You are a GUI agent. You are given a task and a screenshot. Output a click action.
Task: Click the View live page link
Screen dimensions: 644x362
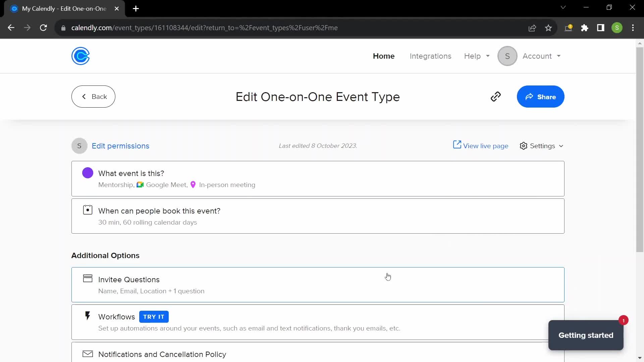[481, 145]
